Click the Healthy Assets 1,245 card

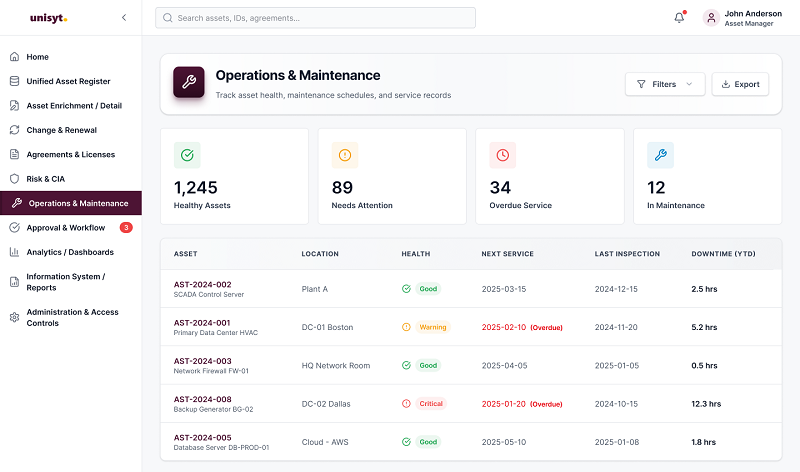(234, 176)
